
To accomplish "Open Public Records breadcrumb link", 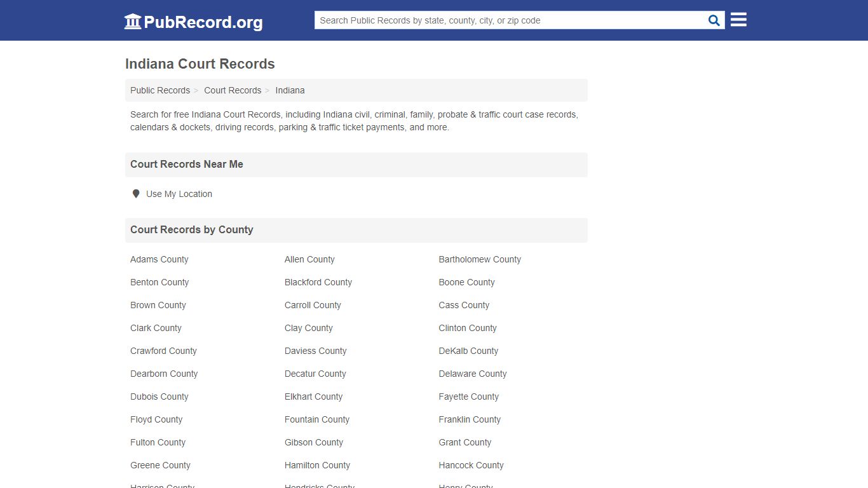I will (x=160, y=90).
